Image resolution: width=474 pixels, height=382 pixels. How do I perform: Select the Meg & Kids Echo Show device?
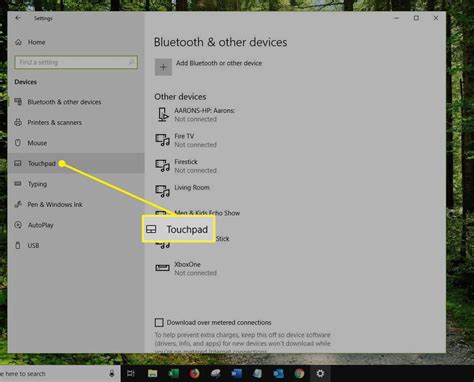click(x=207, y=213)
